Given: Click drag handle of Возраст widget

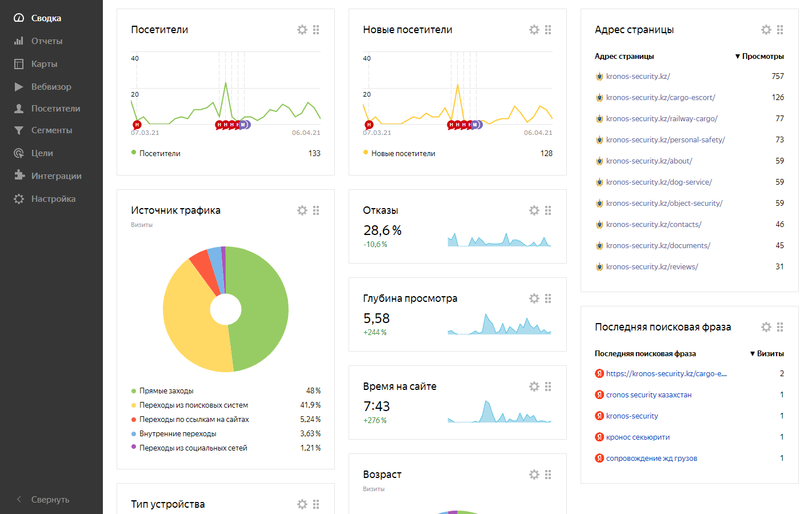Looking at the screenshot, I should tap(548, 475).
